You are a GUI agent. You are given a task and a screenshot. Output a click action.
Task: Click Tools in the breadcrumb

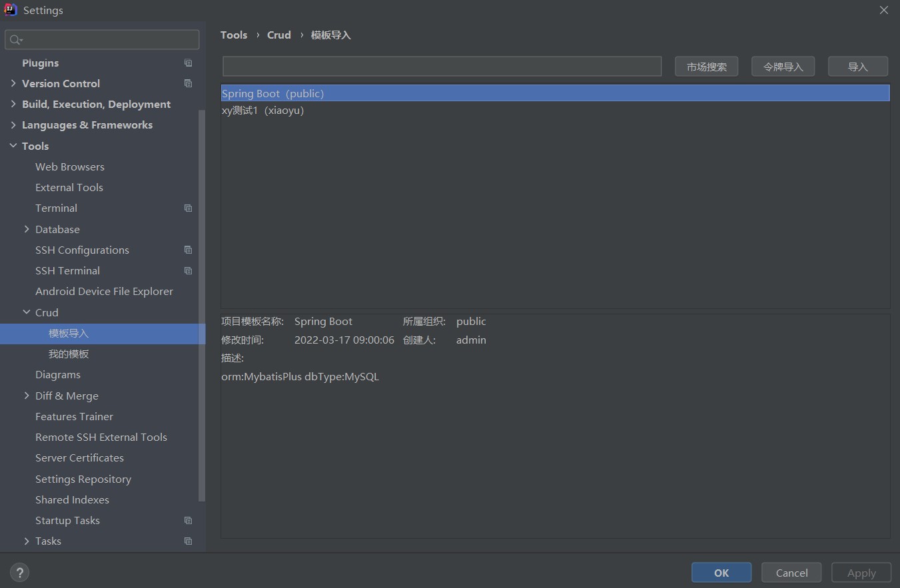pyautogui.click(x=234, y=35)
